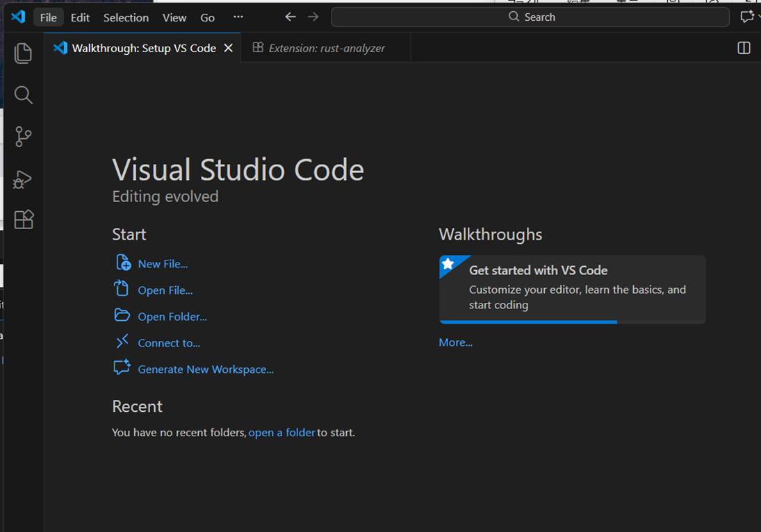Close the Walkthrough: Setup VS Code tab
The width and height of the screenshot is (761, 532).
[x=228, y=48]
